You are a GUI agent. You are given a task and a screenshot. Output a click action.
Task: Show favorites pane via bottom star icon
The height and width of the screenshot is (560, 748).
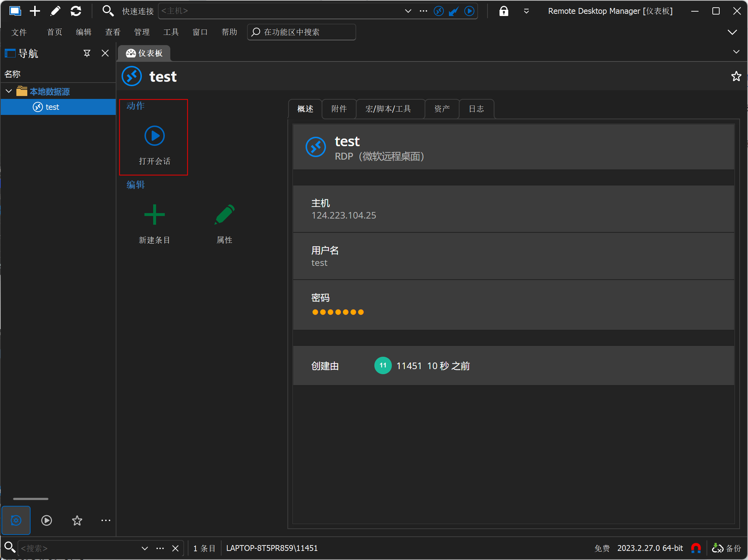pos(77,520)
